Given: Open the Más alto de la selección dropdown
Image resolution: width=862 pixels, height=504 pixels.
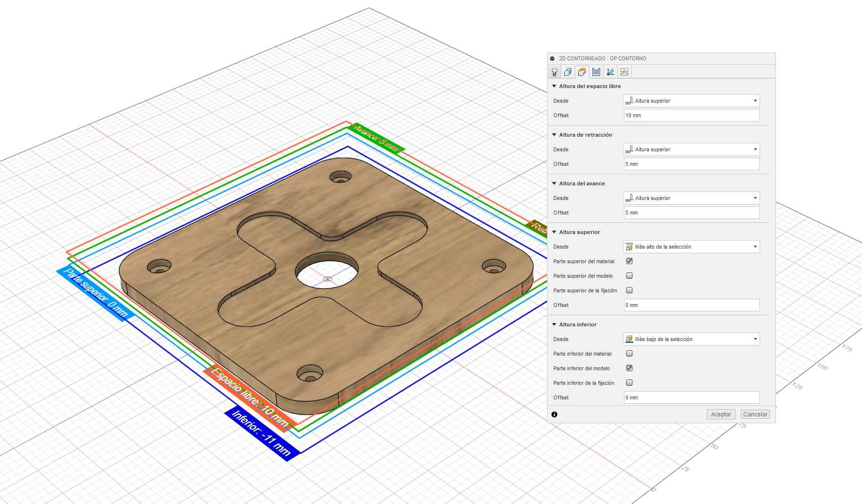Looking at the screenshot, I should pyautogui.click(x=692, y=247).
